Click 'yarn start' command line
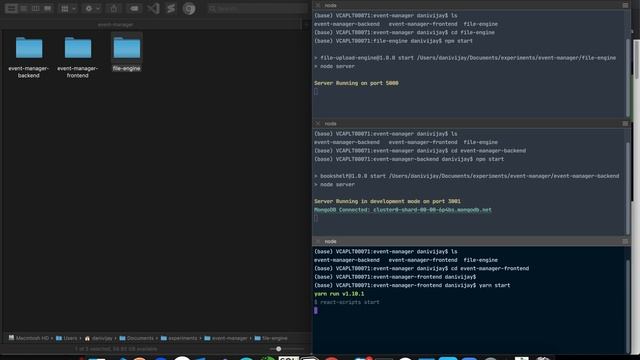This screenshot has width=640, height=360. click(494, 285)
